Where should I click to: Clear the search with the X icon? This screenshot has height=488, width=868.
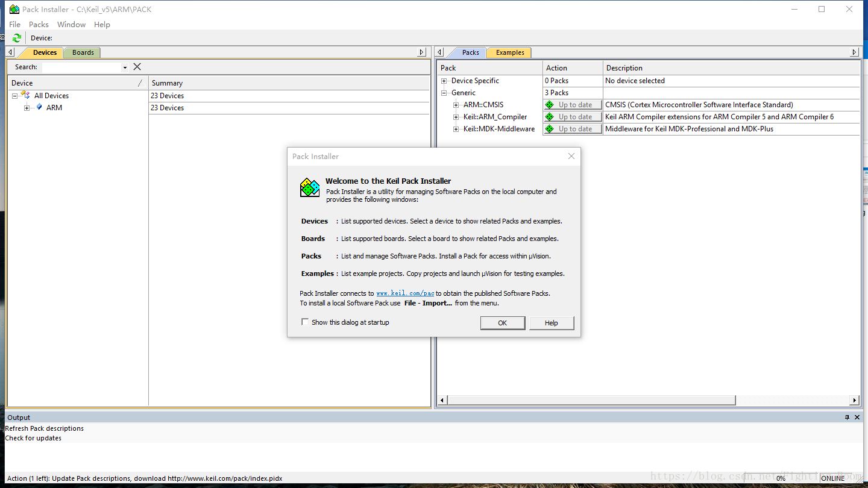click(x=137, y=67)
